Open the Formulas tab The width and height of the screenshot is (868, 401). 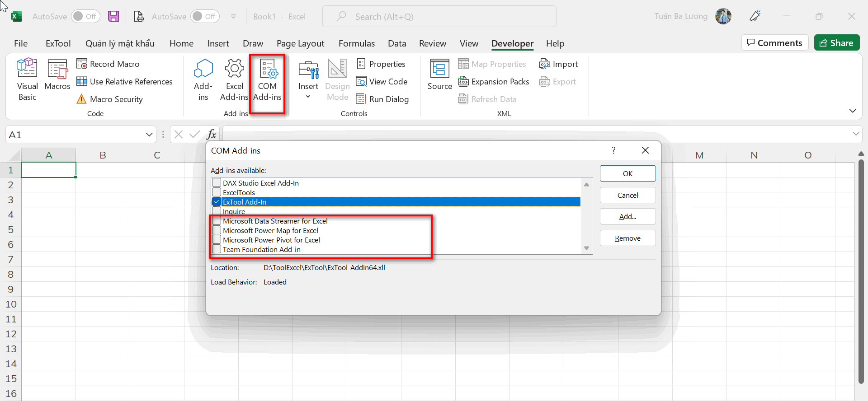(x=357, y=43)
